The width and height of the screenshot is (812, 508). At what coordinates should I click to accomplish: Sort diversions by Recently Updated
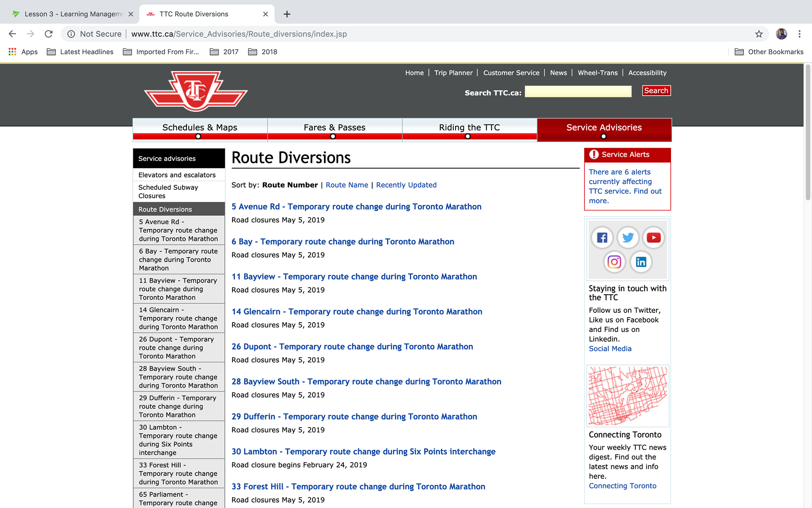pos(406,185)
